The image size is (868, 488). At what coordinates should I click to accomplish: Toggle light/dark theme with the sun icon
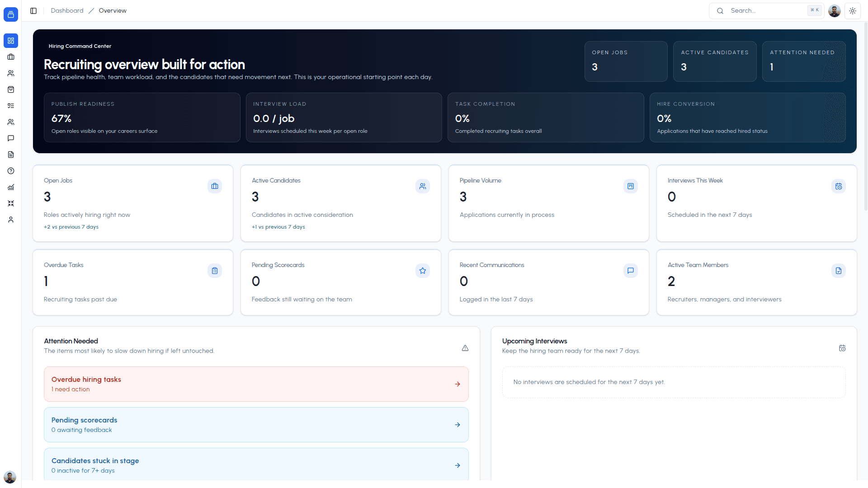pyautogui.click(x=853, y=10)
